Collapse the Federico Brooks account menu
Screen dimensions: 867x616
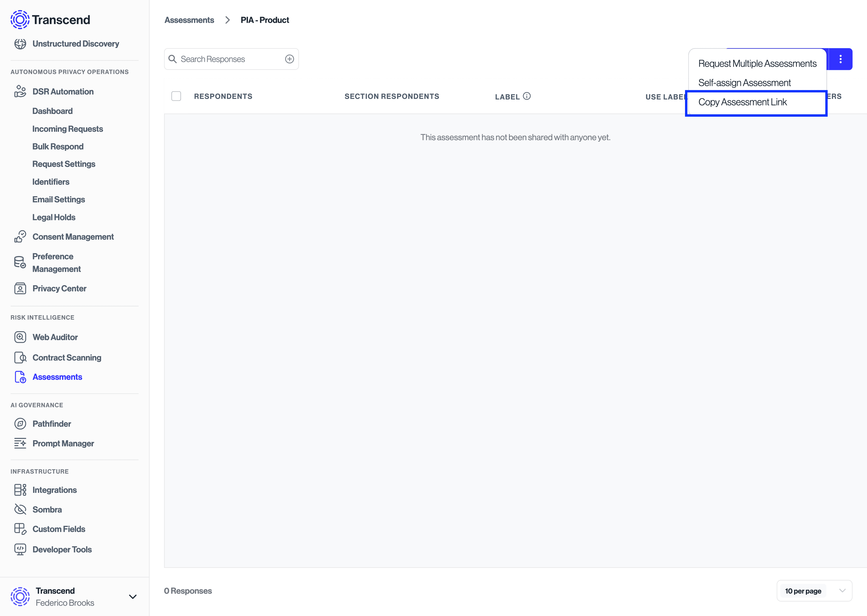(133, 596)
